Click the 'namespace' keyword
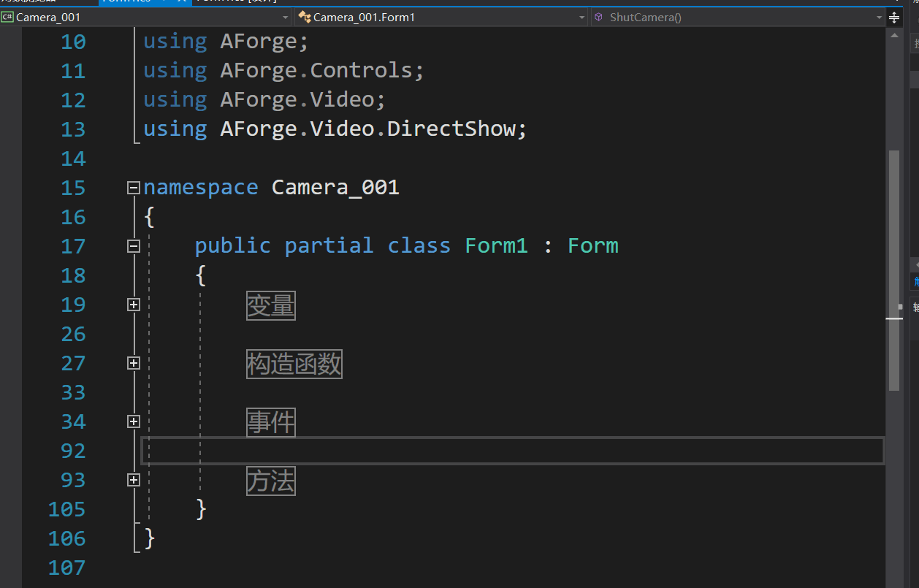The image size is (919, 588). pos(201,188)
